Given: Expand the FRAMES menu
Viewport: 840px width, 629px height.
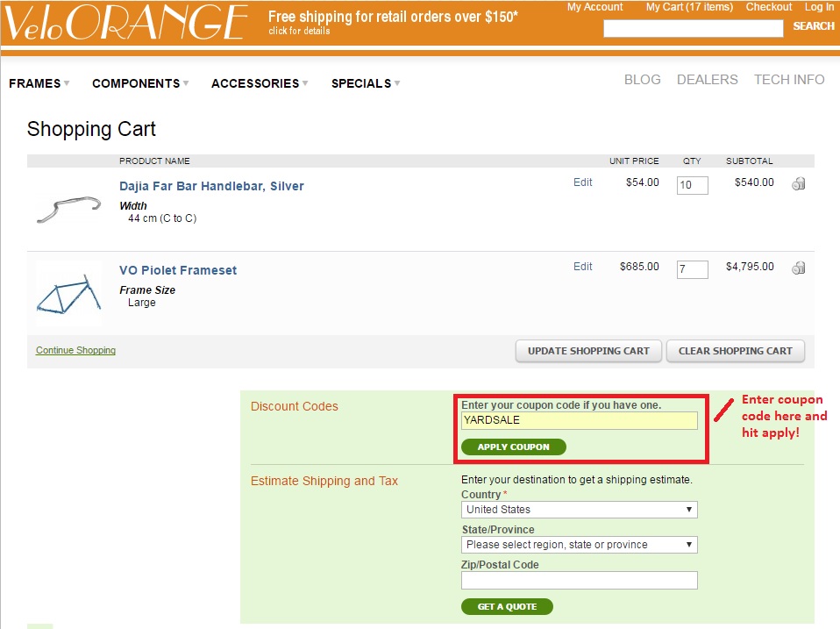Looking at the screenshot, I should [x=39, y=83].
